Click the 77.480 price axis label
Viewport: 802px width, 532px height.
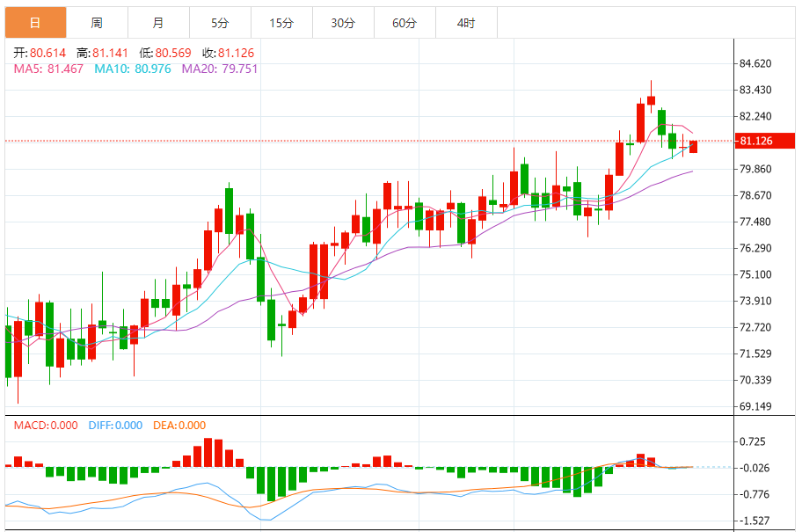[x=755, y=222]
